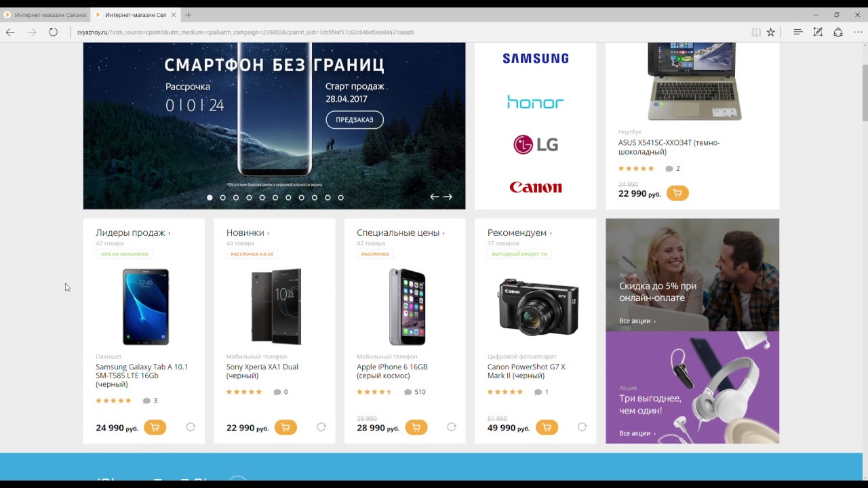The image size is (868, 488).
Task: Add Sony Xperia XA1 Dual to cart
Action: [x=285, y=428]
